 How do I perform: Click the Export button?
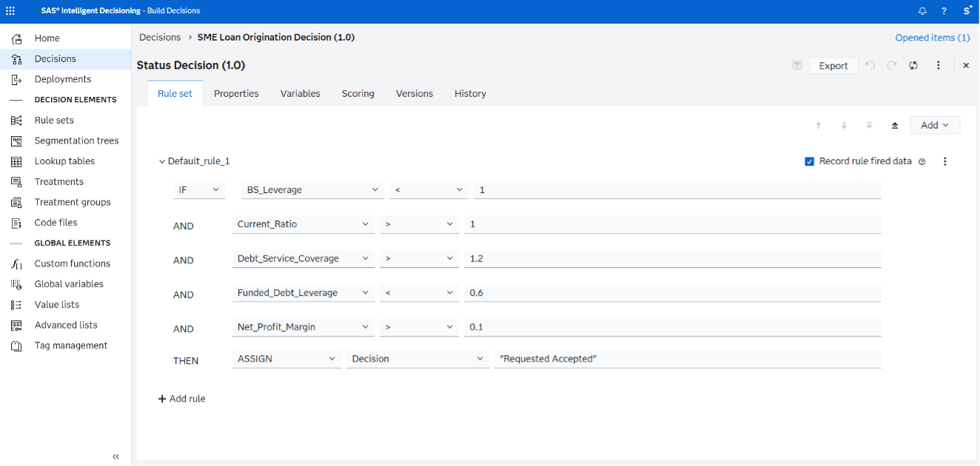(833, 66)
